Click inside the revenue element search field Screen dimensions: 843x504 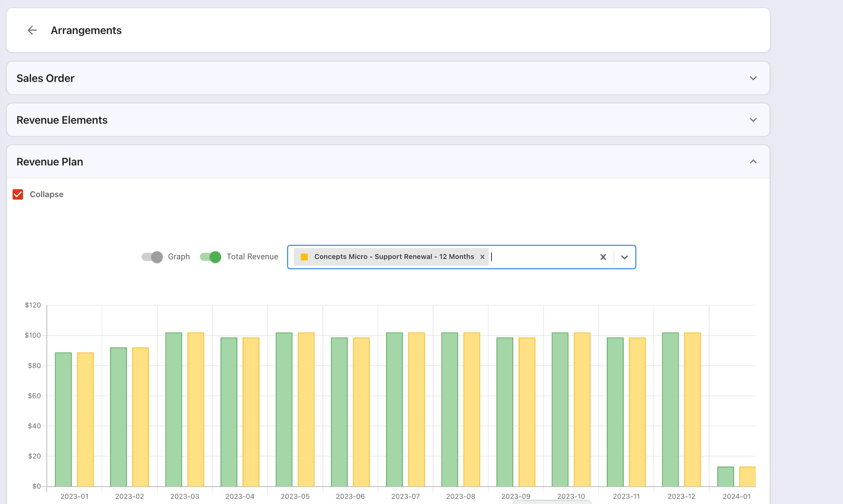[541, 257]
